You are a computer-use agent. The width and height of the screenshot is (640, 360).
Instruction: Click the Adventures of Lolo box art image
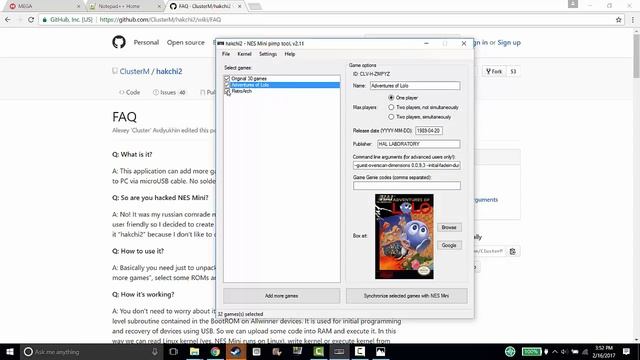click(x=404, y=236)
